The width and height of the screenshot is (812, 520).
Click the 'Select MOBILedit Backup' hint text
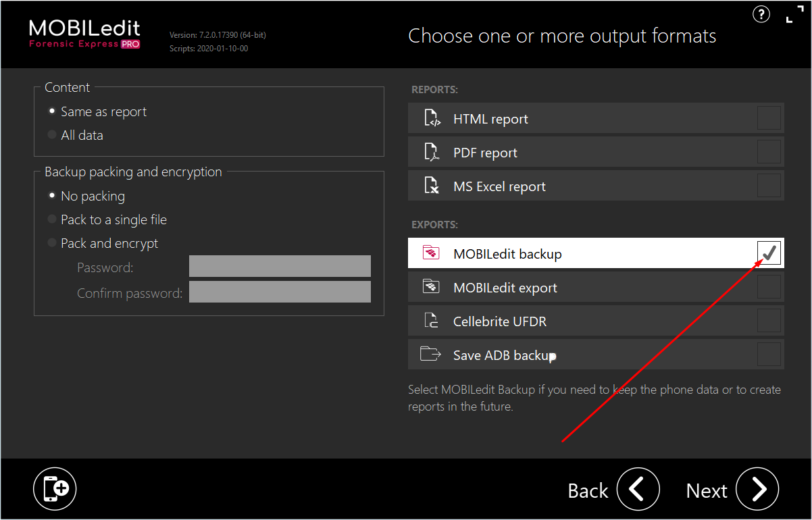pyautogui.click(x=594, y=398)
